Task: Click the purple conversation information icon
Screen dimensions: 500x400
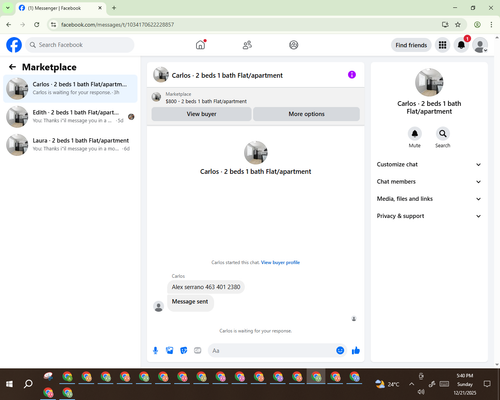Action: 352,75
